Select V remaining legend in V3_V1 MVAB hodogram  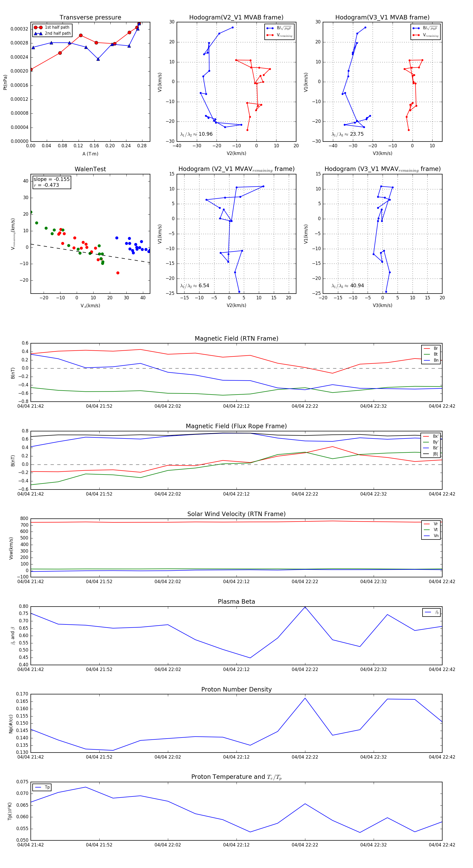coord(425,35)
